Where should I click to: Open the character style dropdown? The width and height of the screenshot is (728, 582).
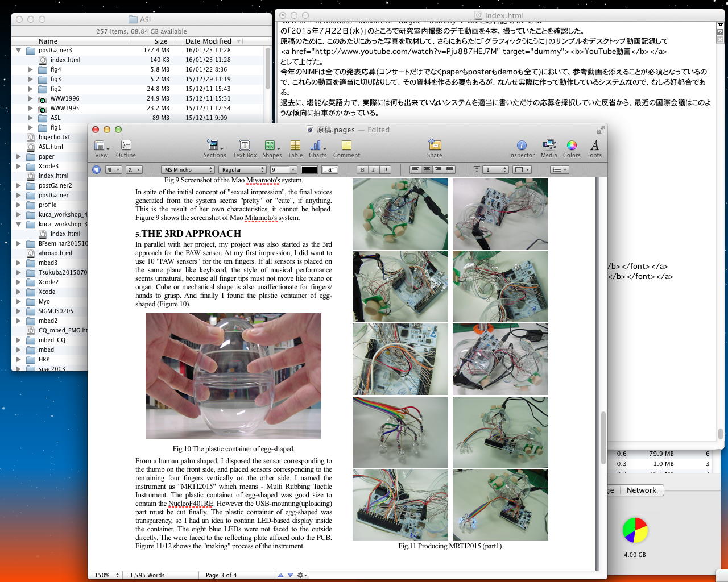[134, 169]
